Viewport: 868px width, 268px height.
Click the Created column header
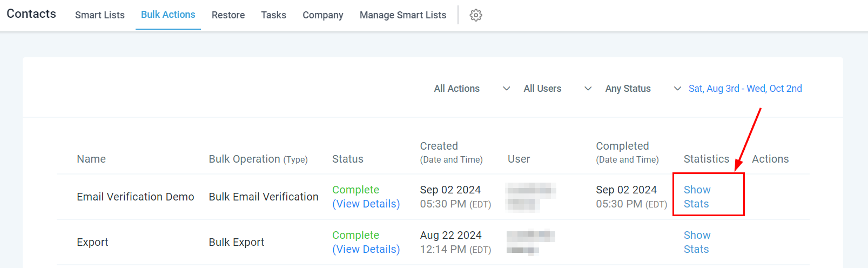[451, 152]
